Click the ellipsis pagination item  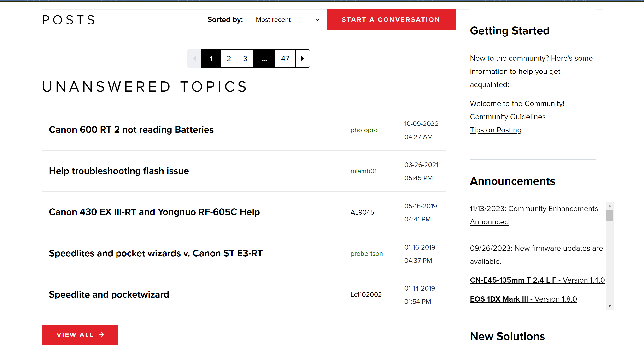264,59
